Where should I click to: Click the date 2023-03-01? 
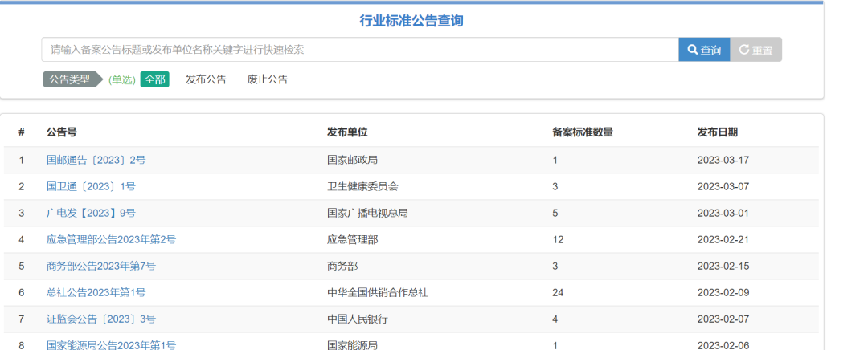click(723, 213)
